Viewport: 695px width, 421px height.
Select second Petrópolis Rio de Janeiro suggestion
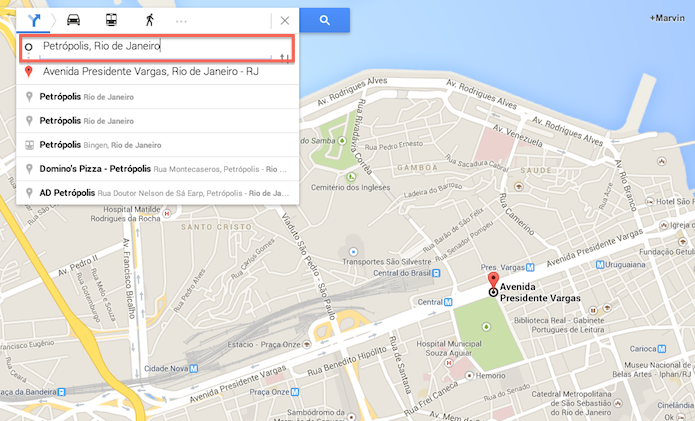coord(157,121)
